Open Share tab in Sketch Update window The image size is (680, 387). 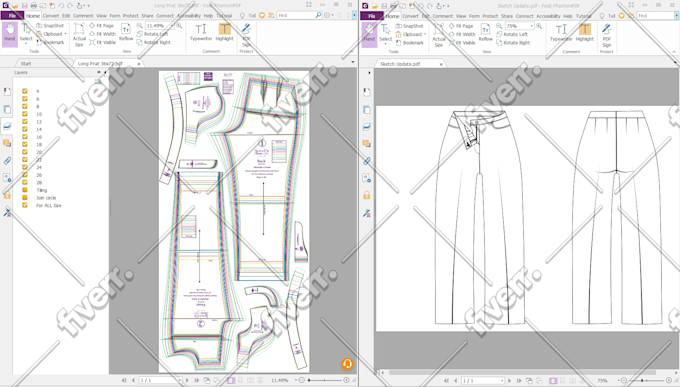click(x=507, y=16)
